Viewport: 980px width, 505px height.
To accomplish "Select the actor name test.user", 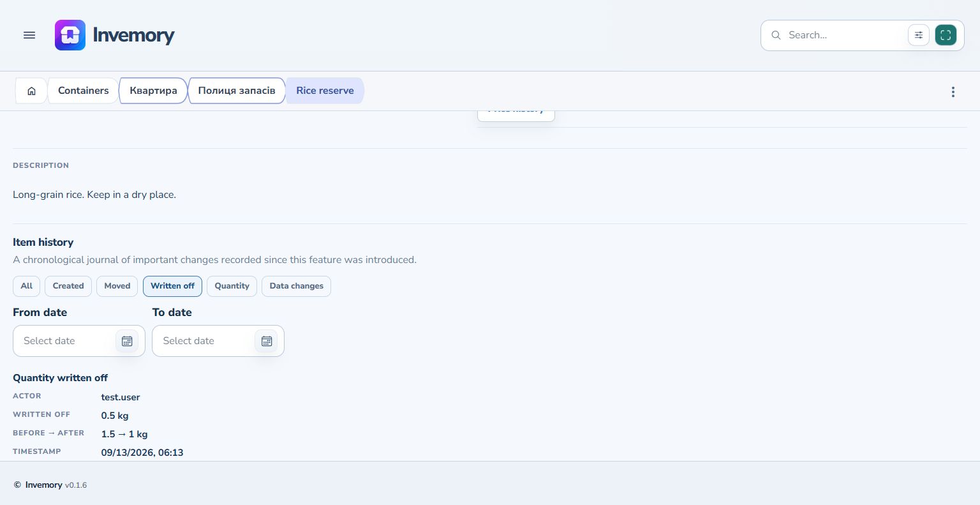I will pyautogui.click(x=121, y=397).
